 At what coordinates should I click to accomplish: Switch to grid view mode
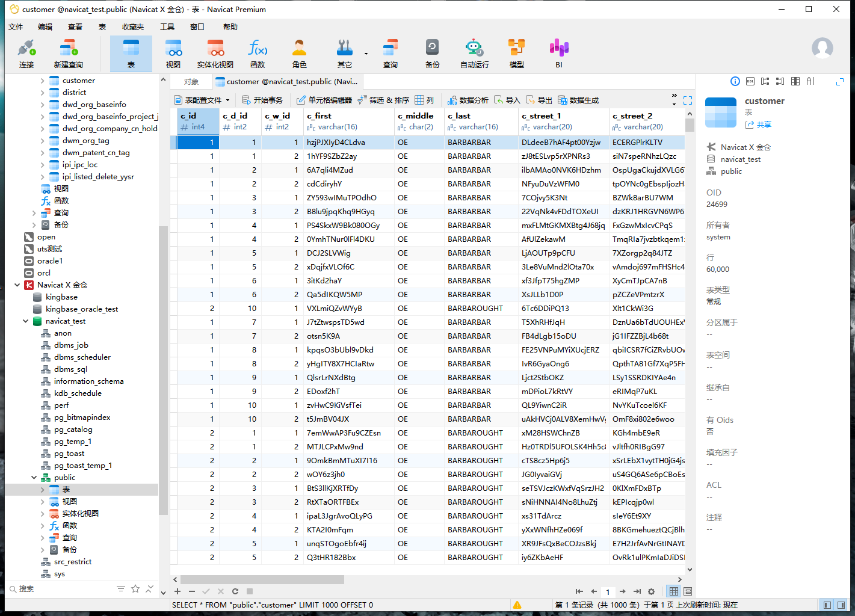tap(674, 591)
